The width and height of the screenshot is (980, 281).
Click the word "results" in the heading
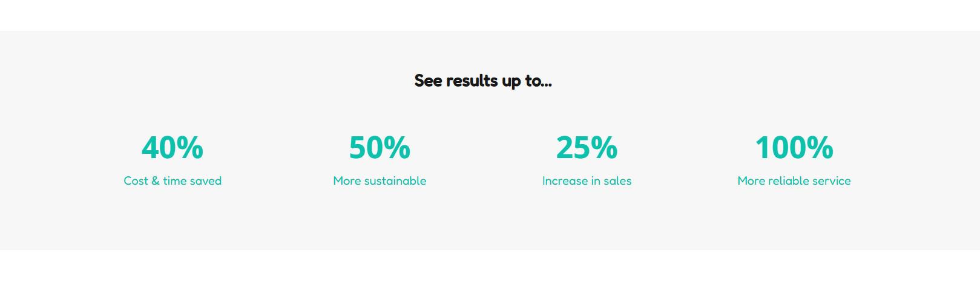click(472, 81)
